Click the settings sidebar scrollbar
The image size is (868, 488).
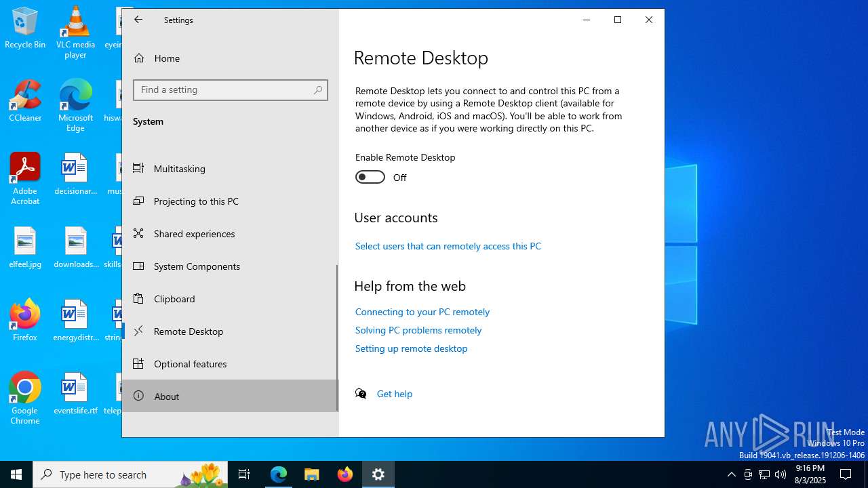point(337,338)
